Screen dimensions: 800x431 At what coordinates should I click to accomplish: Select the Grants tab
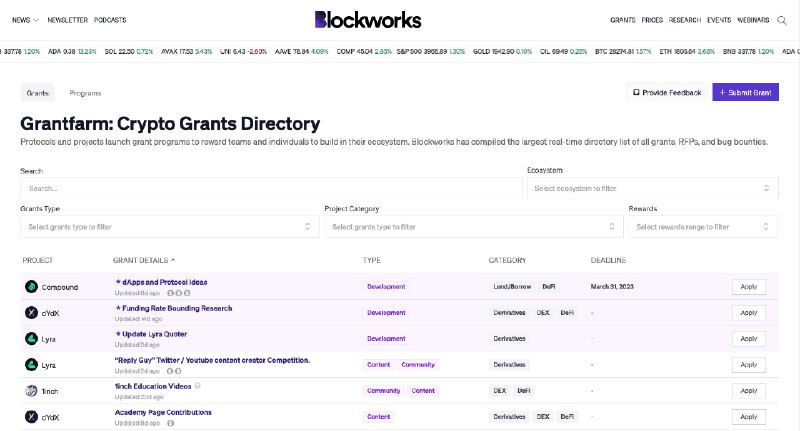click(x=38, y=93)
